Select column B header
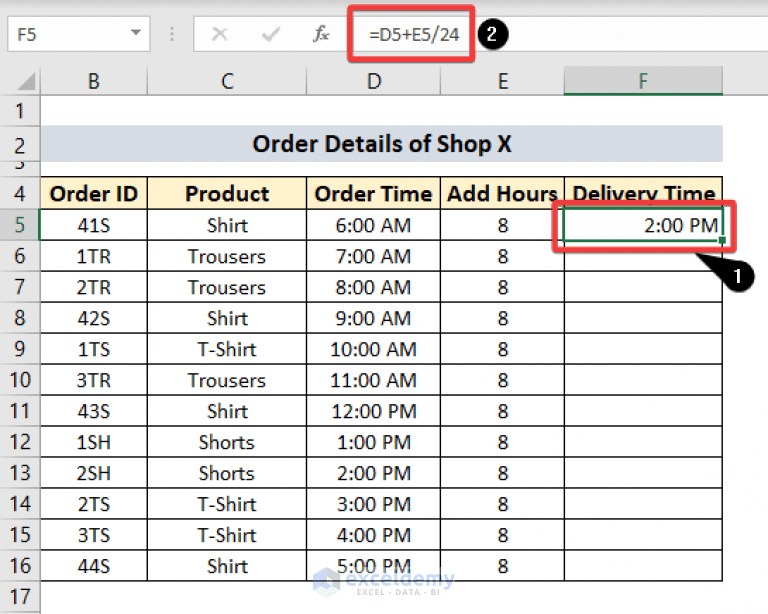This screenshot has width=768, height=614. tap(94, 81)
